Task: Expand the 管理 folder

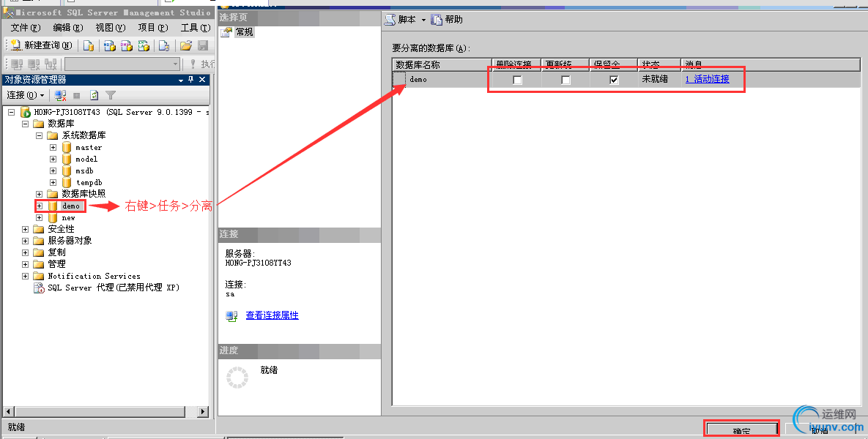Action: 25,264
